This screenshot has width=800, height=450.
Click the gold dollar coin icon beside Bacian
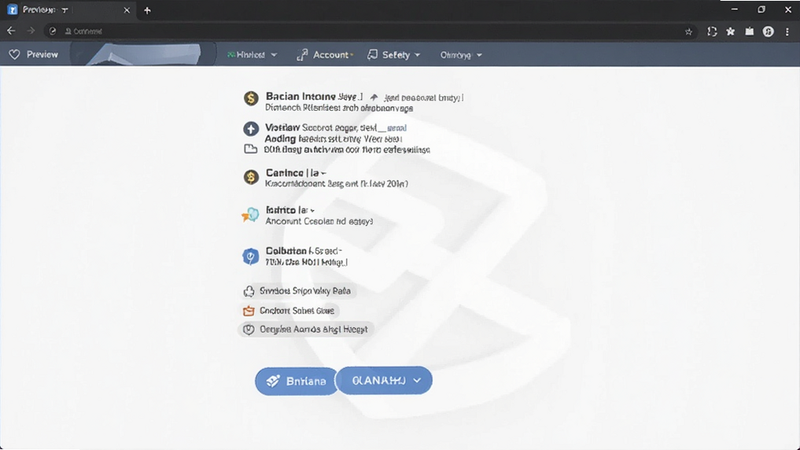[251, 98]
